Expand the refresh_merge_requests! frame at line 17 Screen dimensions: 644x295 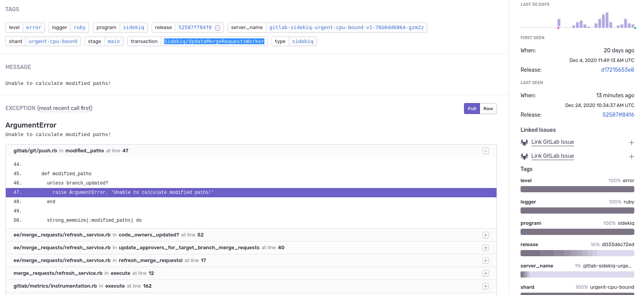point(485,260)
